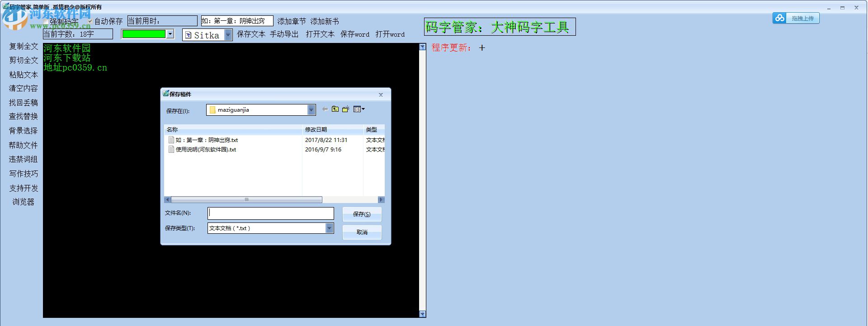The width and height of the screenshot is (868, 326).
Task: Enable the 强制码字 checkbox
Action: (x=46, y=21)
